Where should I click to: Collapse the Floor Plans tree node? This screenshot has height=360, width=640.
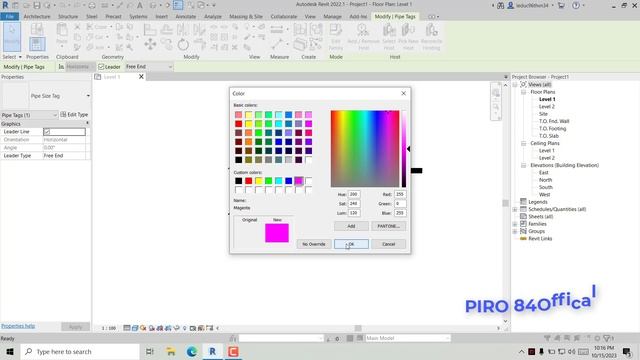tap(523, 92)
